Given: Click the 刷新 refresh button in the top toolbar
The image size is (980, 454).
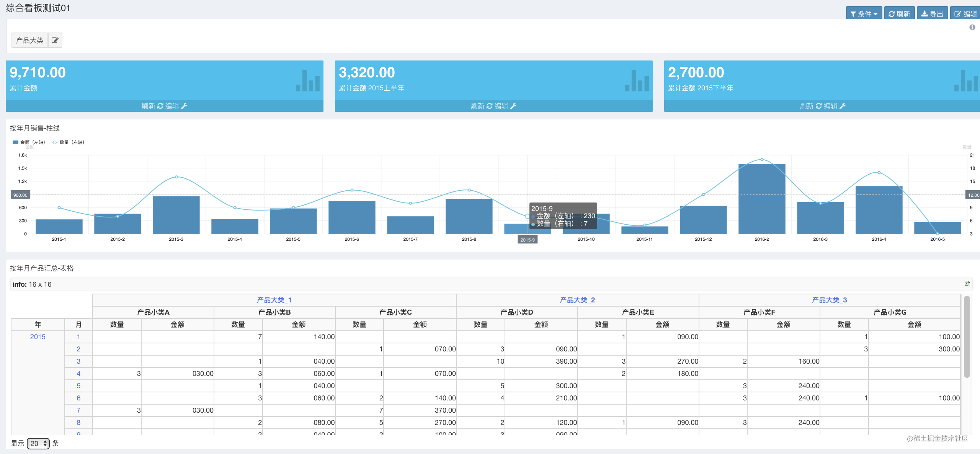Looking at the screenshot, I should click(x=899, y=13).
